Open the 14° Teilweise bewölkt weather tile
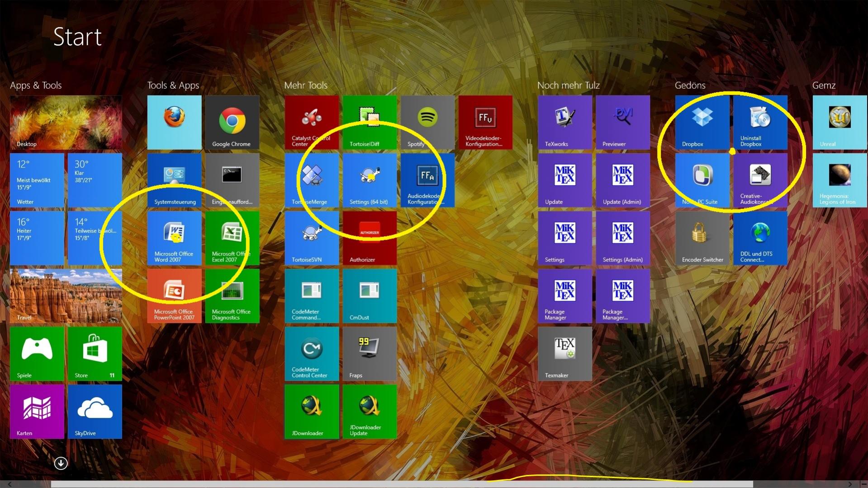Screen dimensions: 868x488 point(95,238)
